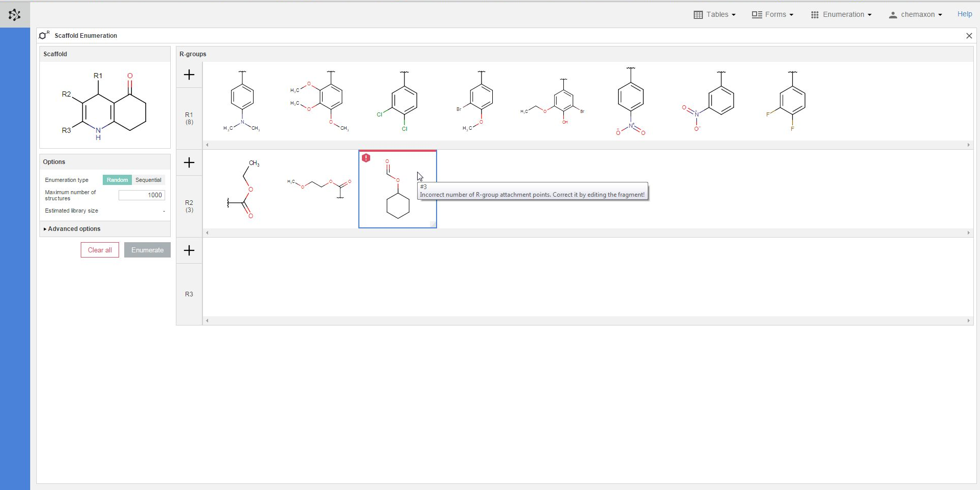This screenshot has width=980, height=490.
Task: Open the Tables dropdown menu
Action: (714, 15)
